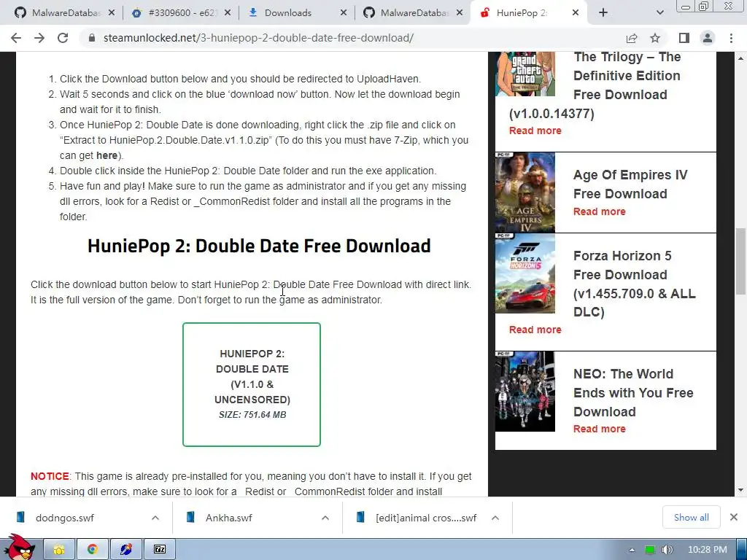
Task: Reload the current page
Action: point(63,38)
